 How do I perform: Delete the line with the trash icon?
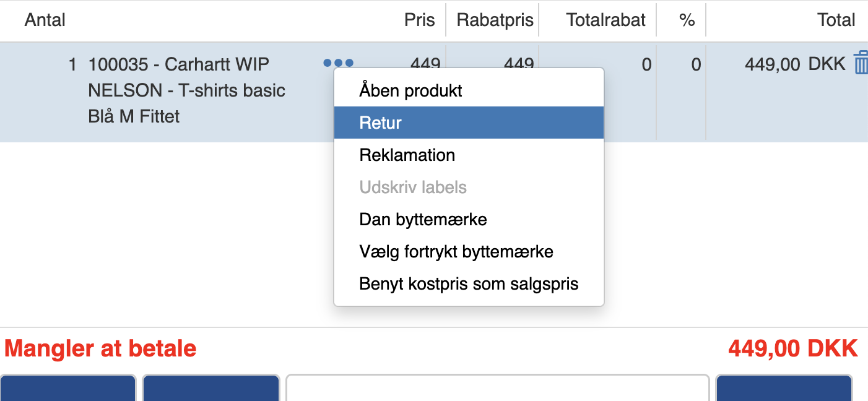coord(861,64)
